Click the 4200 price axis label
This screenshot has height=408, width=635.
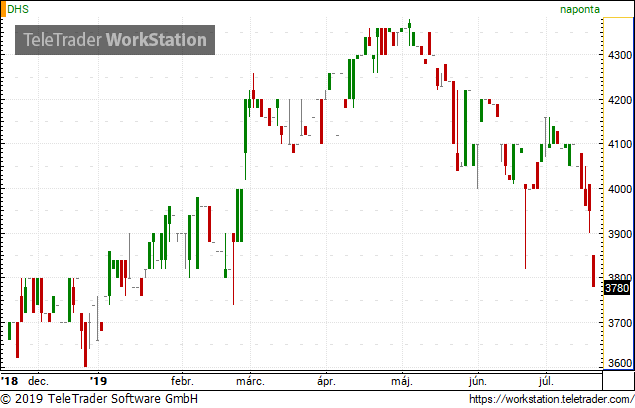[620, 100]
